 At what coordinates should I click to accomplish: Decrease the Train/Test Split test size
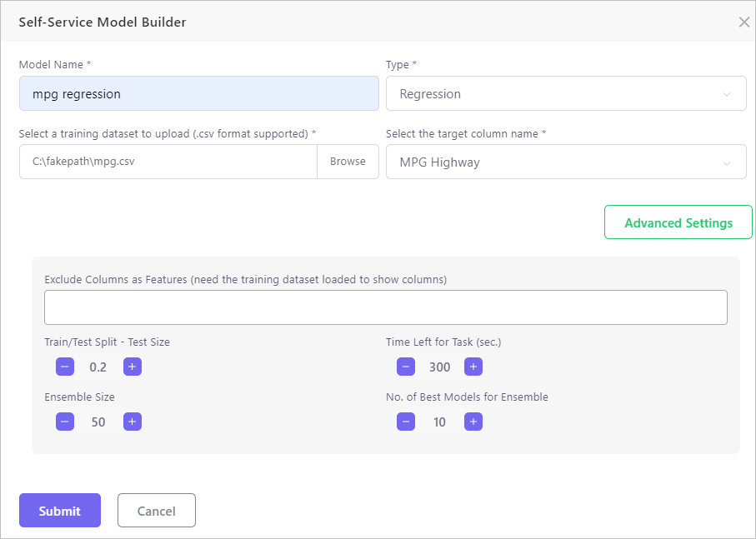65,367
